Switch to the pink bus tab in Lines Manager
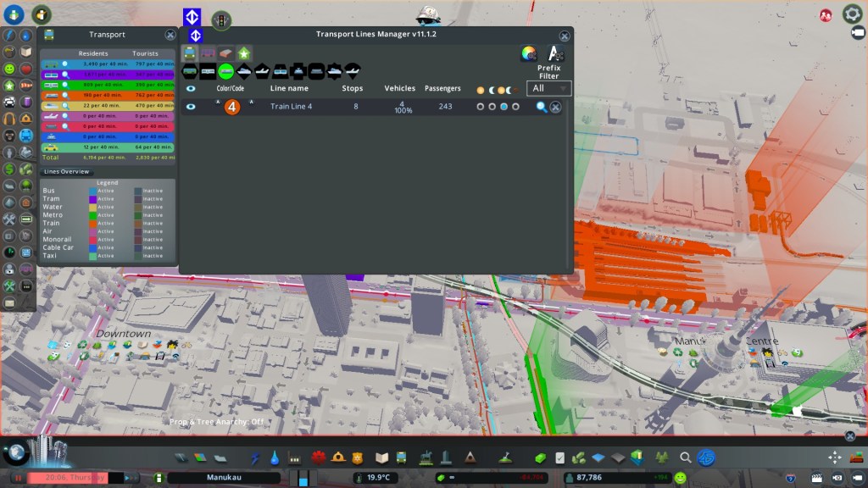This screenshot has height=488, width=868. tap(208, 53)
